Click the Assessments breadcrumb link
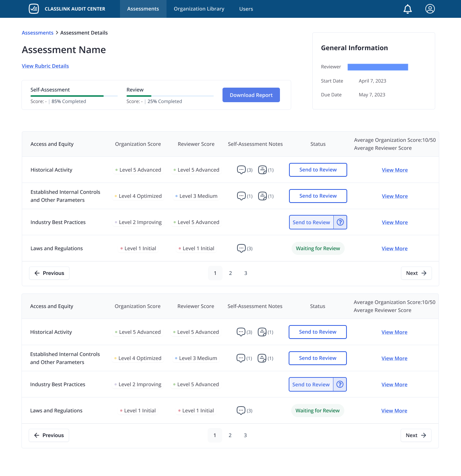The height and width of the screenshot is (476, 461). click(37, 33)
